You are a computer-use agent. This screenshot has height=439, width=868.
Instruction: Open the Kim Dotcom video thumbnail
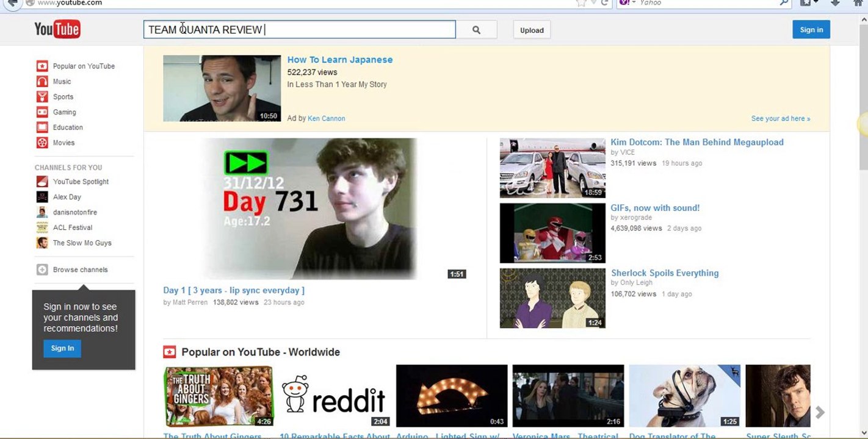point(552,168)
